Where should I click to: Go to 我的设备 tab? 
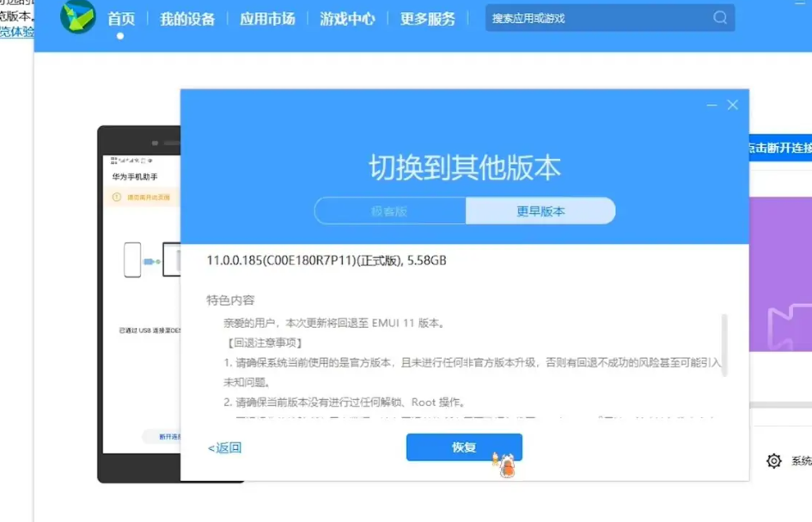(x=187, y=19)
